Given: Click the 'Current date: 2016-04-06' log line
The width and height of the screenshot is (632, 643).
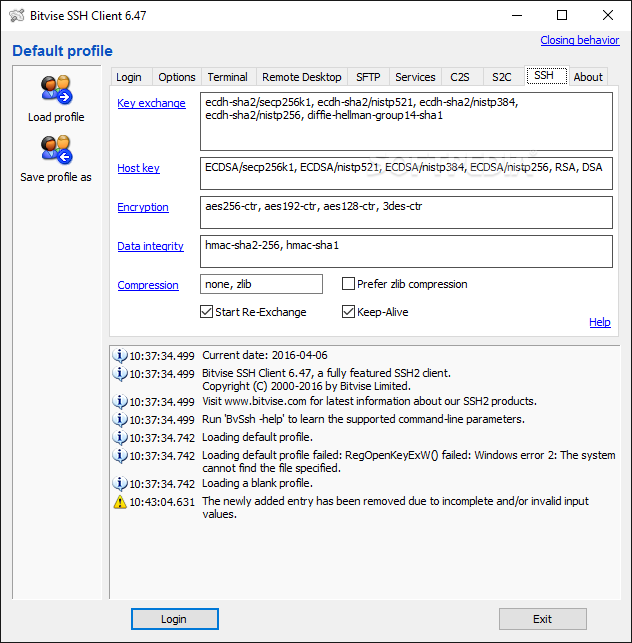Looking at the screenshot, I should coord(265,355).
